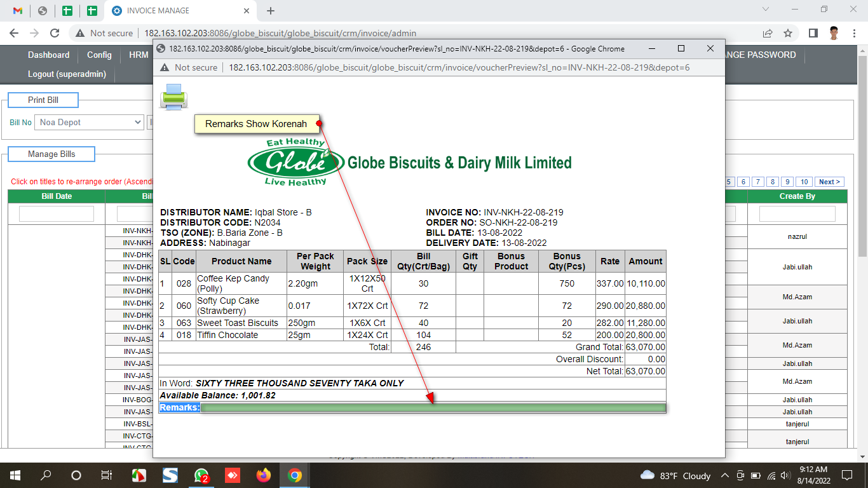Open the browser side panel
The height and width of the screenshot is (488, 868).
pyautogui.click(x=813, y=33)
